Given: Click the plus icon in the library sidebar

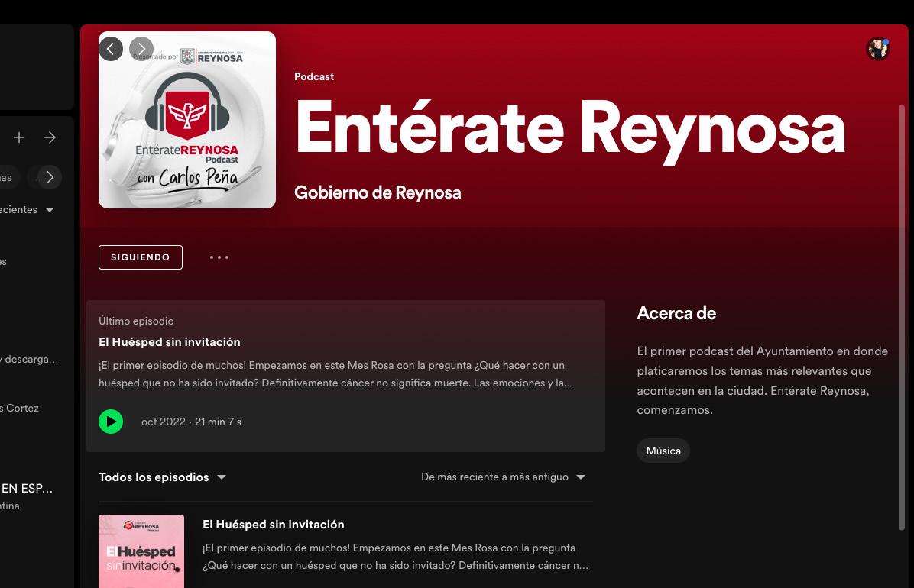Looking at the screenshot, I should (19, 137).
